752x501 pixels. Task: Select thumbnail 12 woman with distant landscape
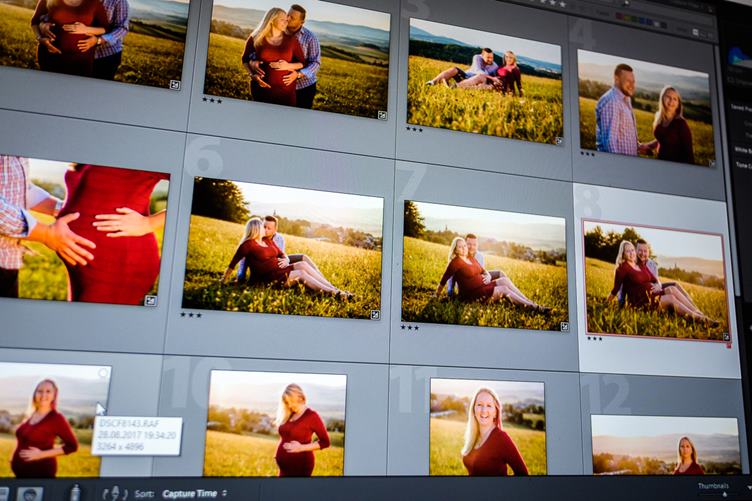click(x=666, y=445)
